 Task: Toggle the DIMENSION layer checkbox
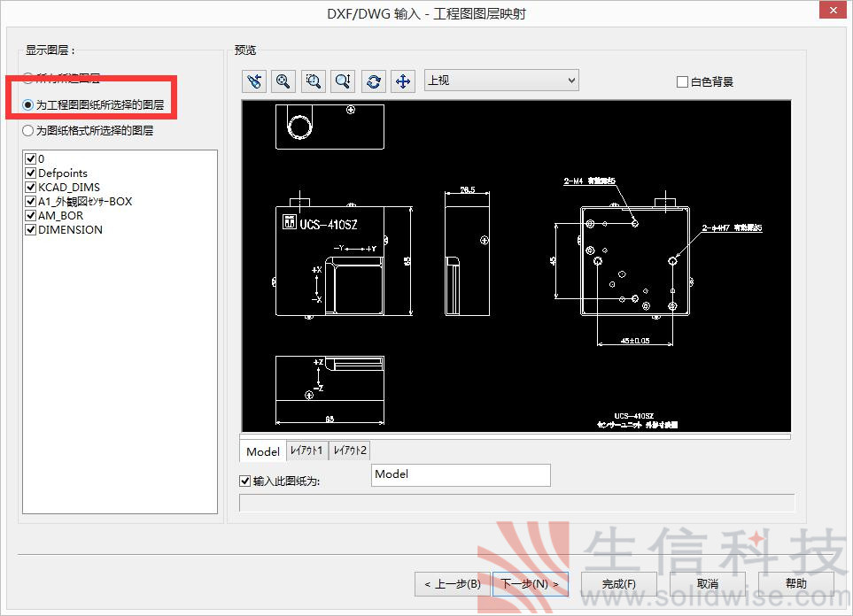pos(31,230)
